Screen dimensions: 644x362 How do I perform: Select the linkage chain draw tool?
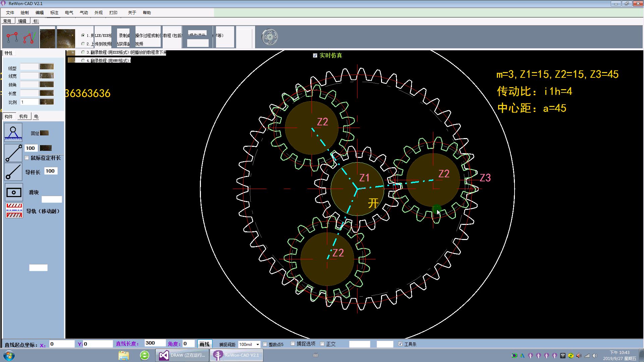tap(12, 37)
